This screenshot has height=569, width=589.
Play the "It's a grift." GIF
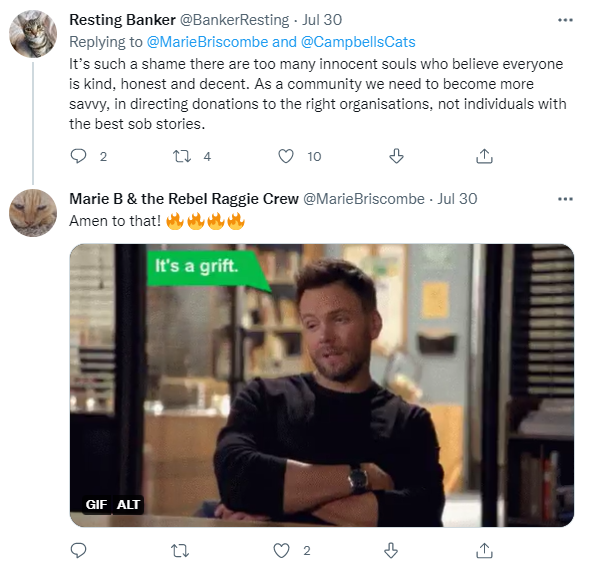[x=322, y=385]
